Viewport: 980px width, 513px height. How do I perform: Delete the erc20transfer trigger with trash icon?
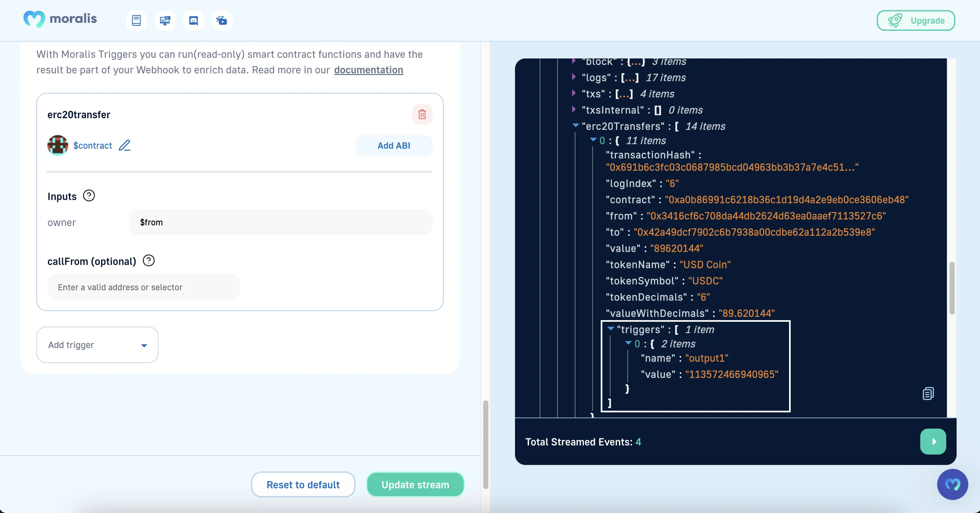[x=422, y=114]
